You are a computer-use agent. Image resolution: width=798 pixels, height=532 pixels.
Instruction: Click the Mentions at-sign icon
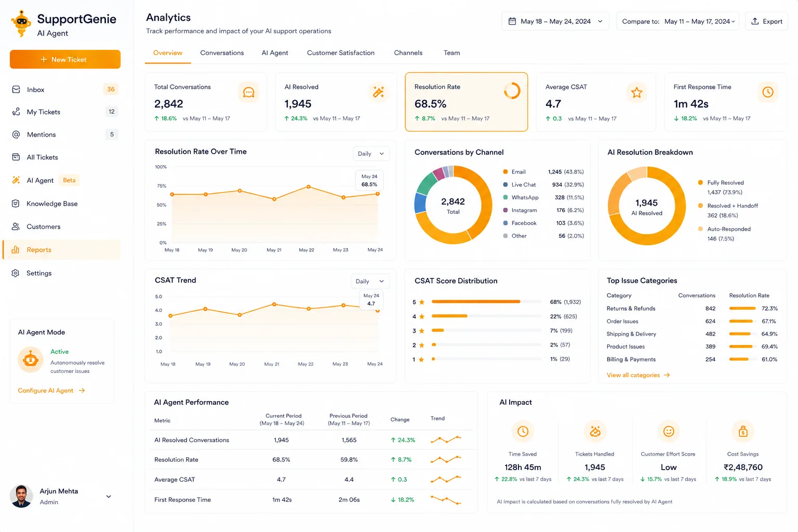pyautogui.click(x=16, y=135)
